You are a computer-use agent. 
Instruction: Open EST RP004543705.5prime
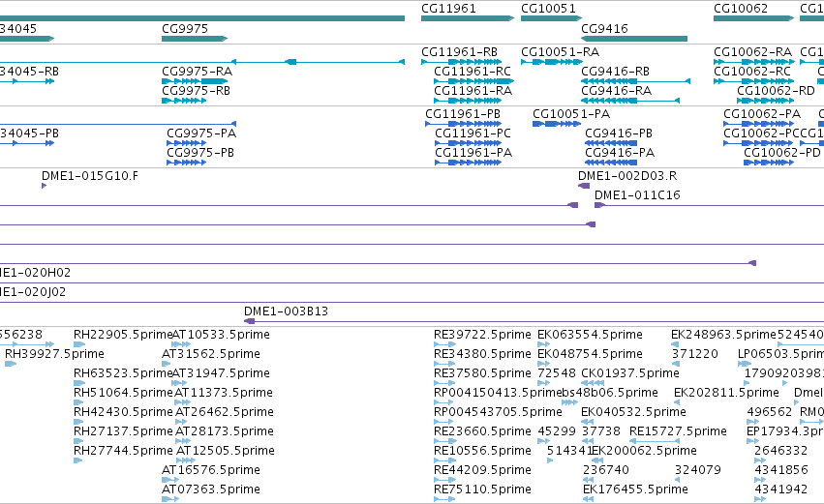click(x=443, y=422)
